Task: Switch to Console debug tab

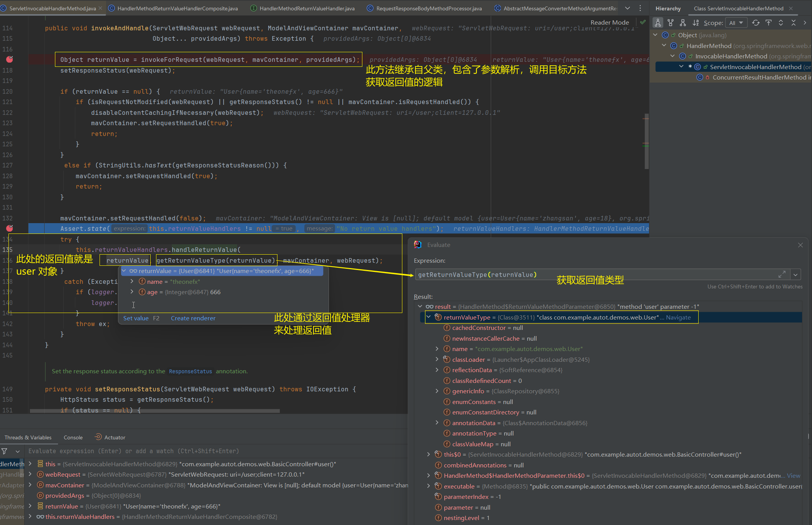Action: [73, 437]
